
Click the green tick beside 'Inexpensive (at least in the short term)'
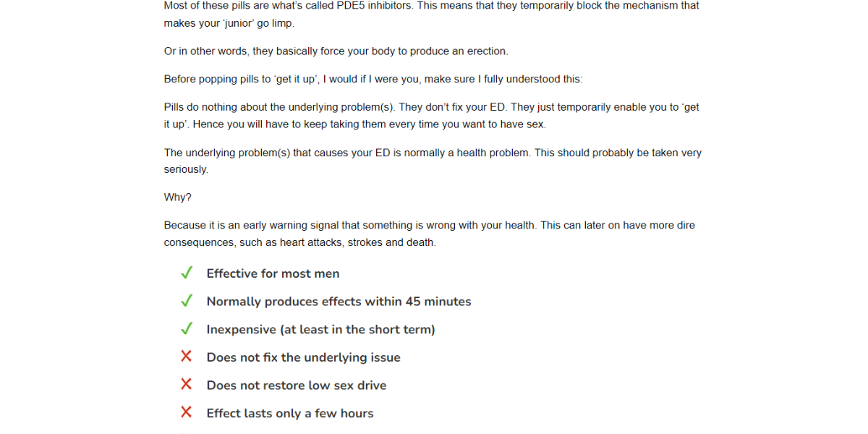coord(187,328)
